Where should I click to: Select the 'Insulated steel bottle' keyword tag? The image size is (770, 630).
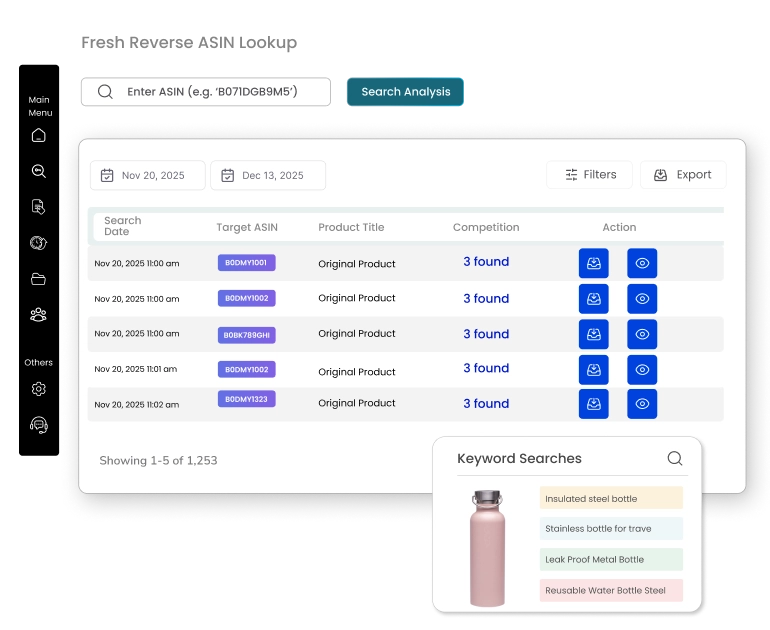pos(611,498)
